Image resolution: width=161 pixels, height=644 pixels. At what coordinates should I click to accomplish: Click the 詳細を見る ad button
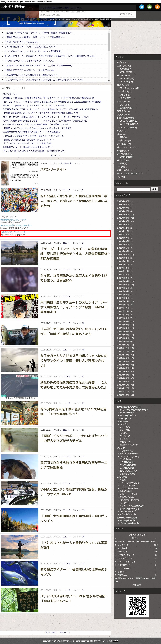coord(126,14)
